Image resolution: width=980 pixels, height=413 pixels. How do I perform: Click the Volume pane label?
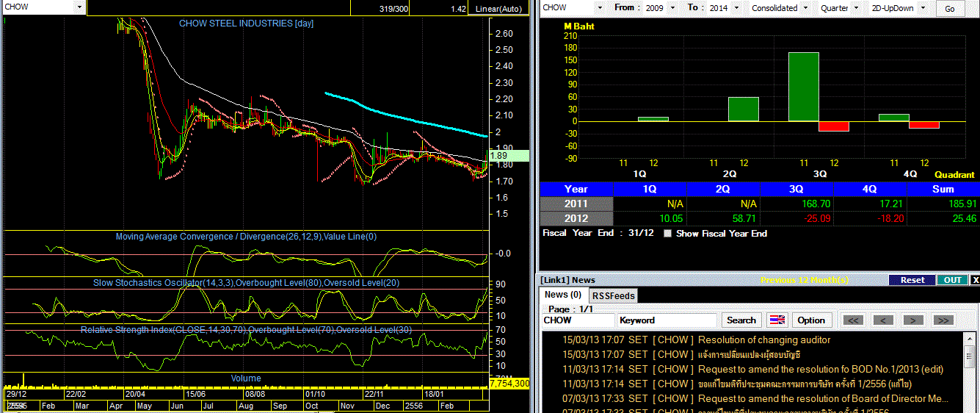click(x=246, y=378)
